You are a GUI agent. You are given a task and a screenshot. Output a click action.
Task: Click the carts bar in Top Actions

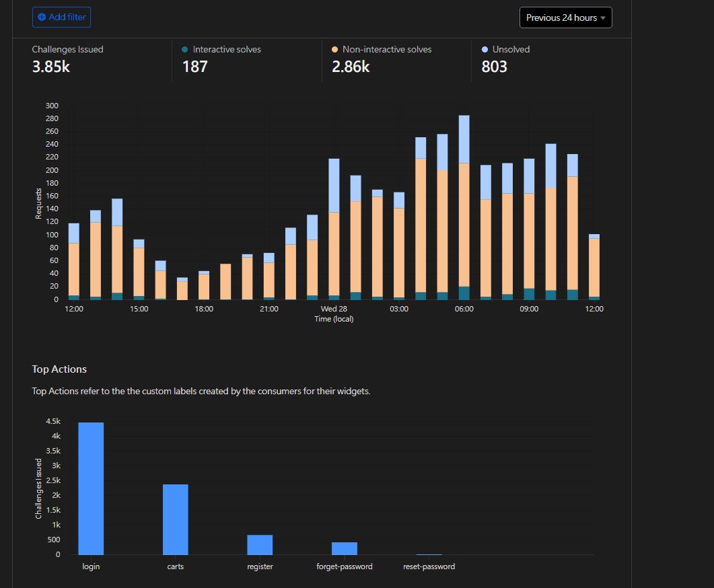[176, 519]
